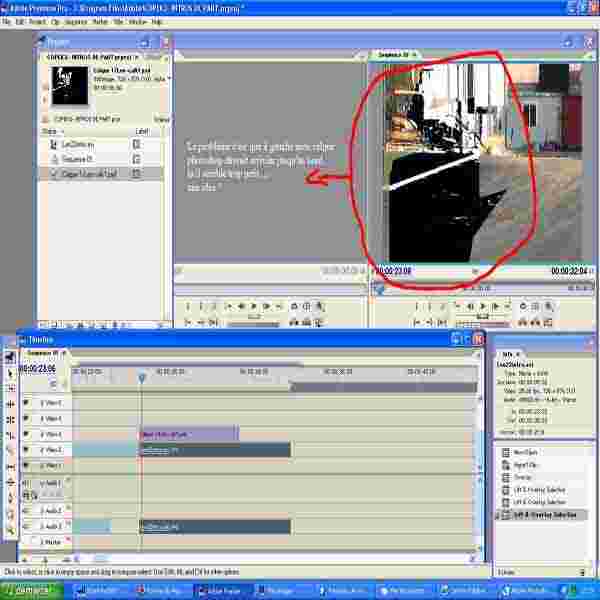
Task: Select the Track Select tool
Action: (x=10, y=388)
